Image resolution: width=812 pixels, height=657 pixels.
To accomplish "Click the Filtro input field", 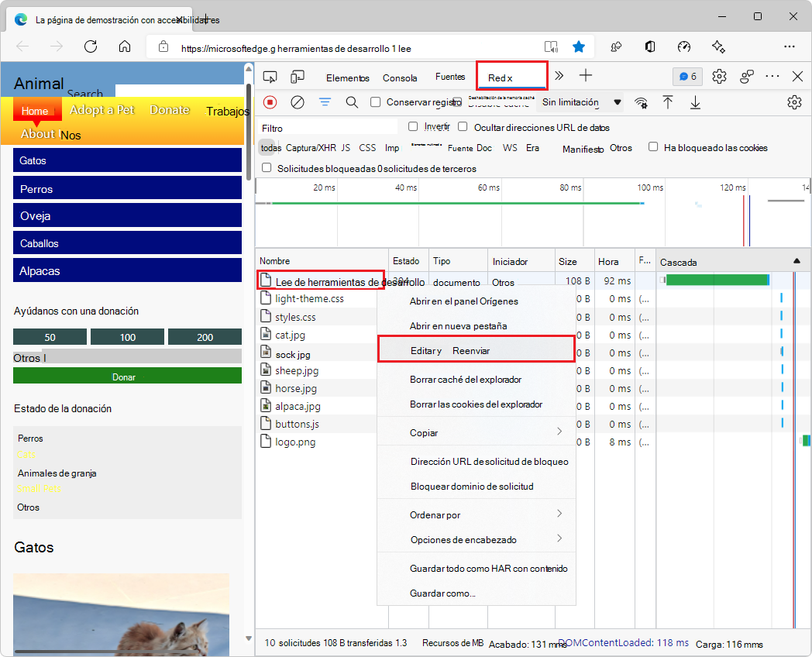I will click(329, 128).
